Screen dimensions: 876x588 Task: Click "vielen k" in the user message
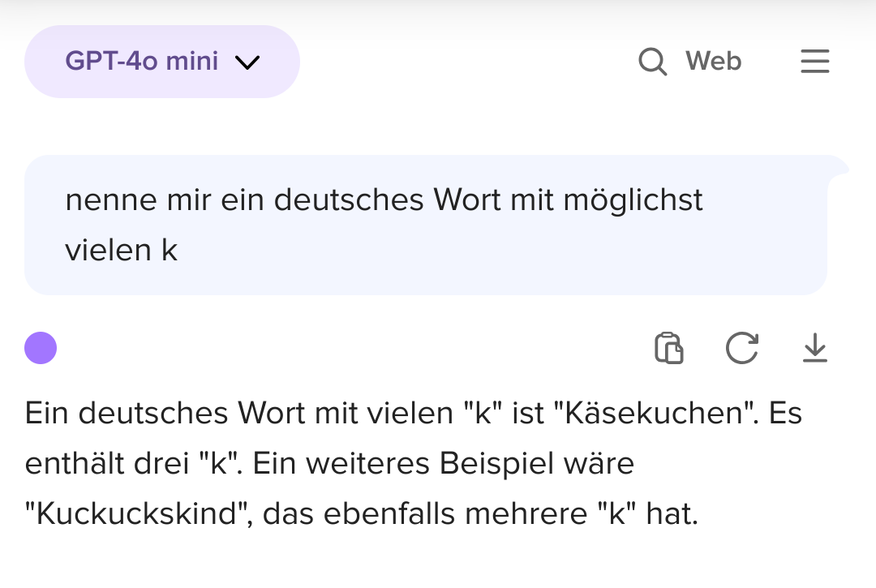coord(121,250)
